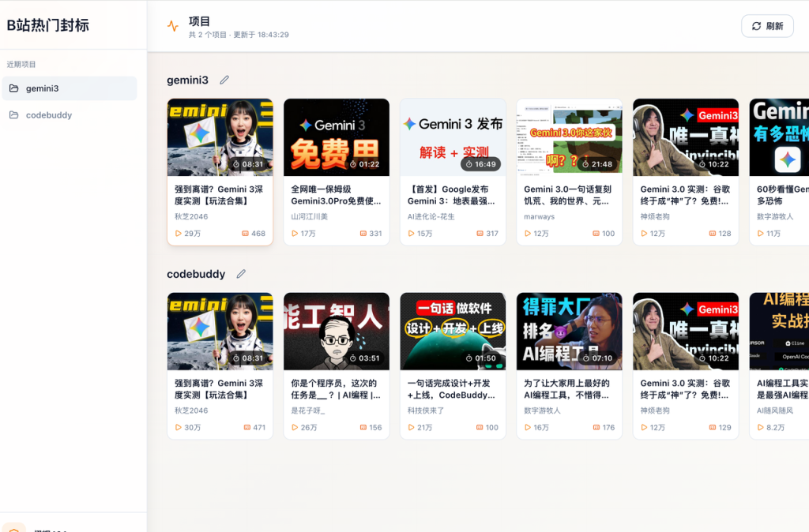Click the title 你是个程序员，这次的任务是
The image size is (809, 532).
336,388
